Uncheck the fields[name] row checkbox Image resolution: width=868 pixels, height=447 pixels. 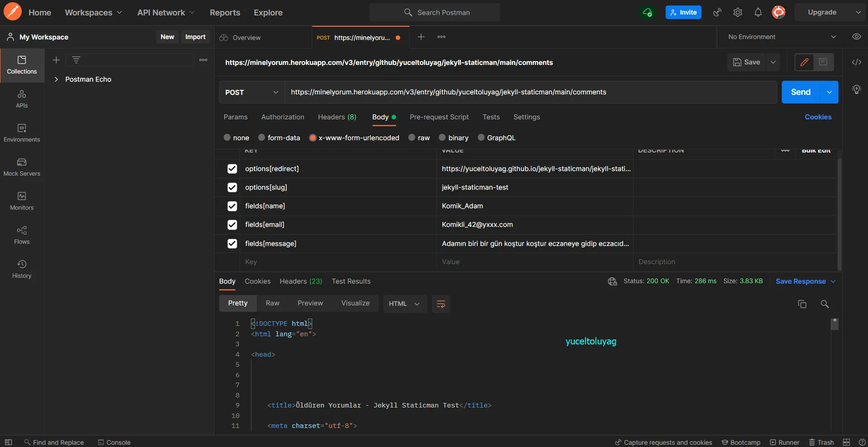click(x=232, y=206)
